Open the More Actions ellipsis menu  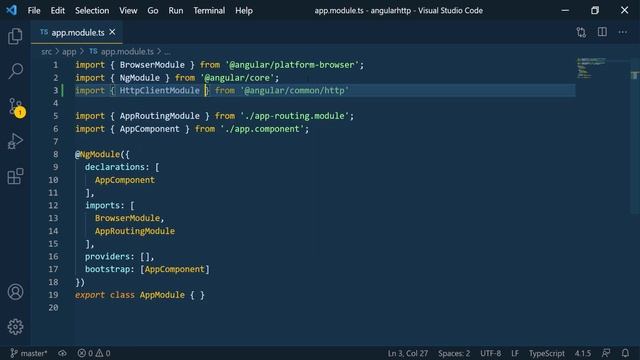[x=622, y=32]
